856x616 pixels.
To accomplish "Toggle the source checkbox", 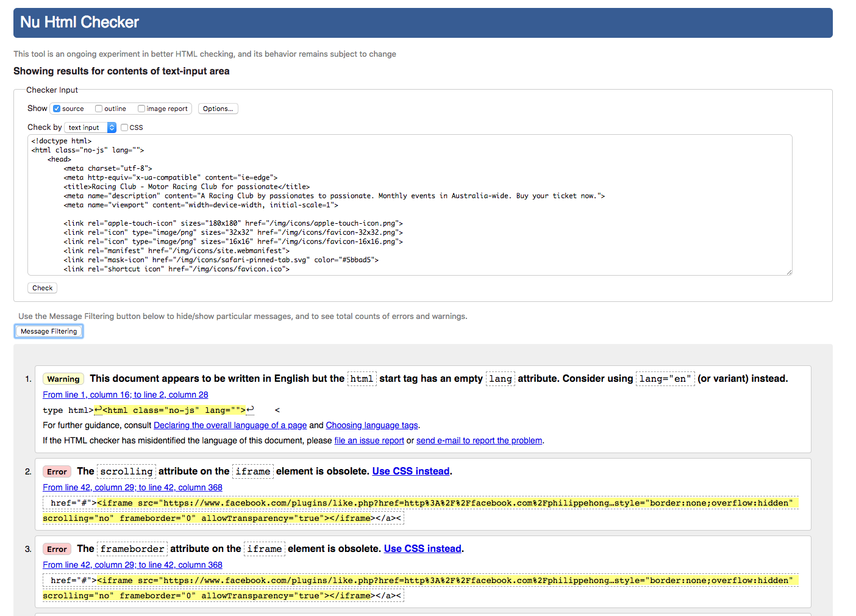I will (x=57, y=109).
